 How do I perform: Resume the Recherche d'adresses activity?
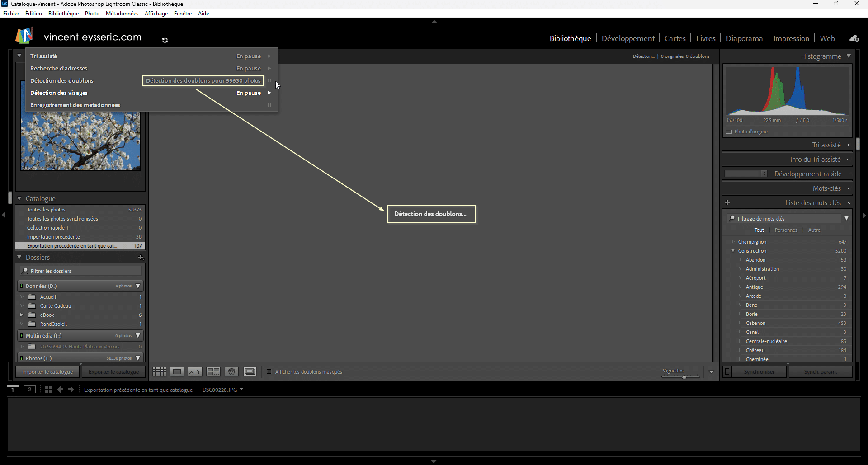tap(269, 68)
